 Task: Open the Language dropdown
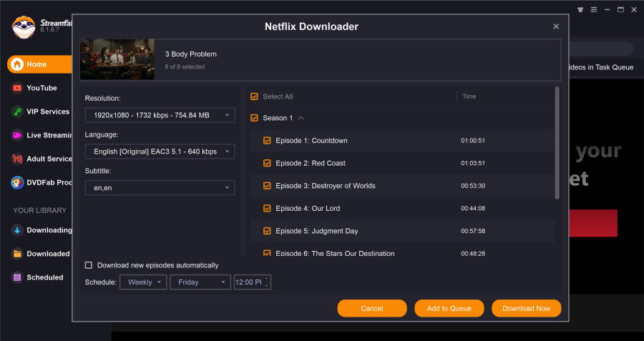[x=160, y=152]
